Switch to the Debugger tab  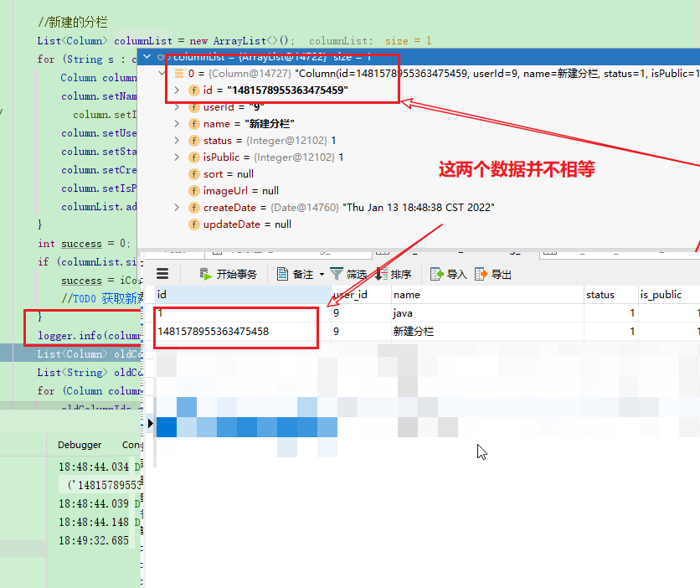pos(80,445)
